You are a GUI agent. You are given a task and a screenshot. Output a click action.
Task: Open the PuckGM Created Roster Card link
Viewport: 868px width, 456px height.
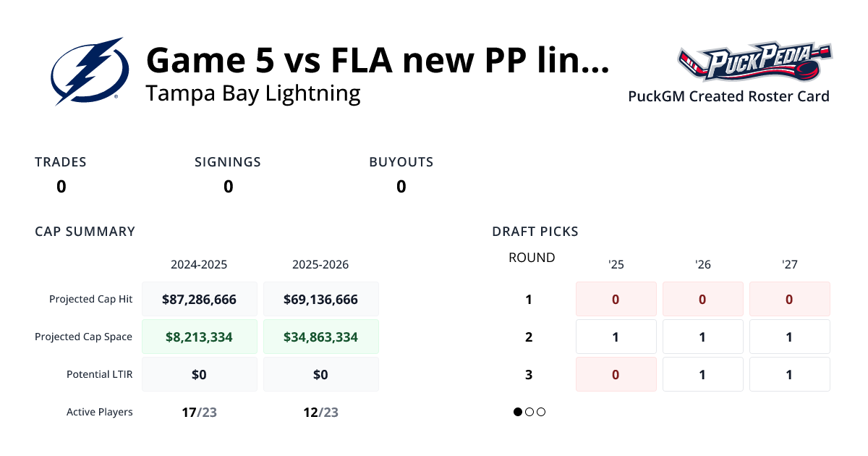pyautogui.click(x=728, y=96)
